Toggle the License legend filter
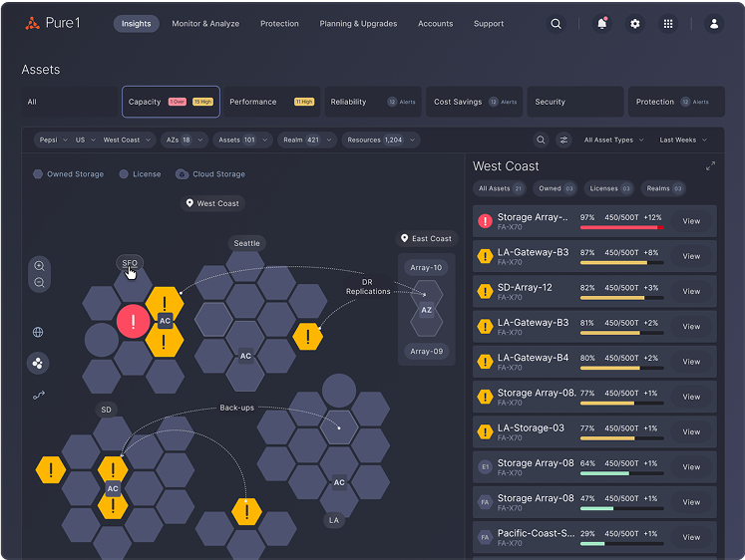 (140, 174)
